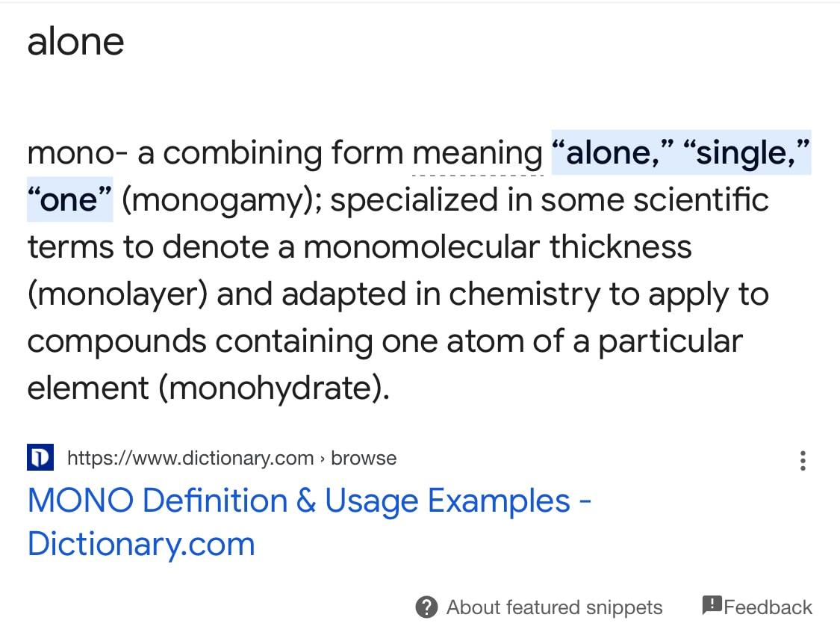
Task: Click the "browse" breadcrumb in the URL
Action: [x=364, y=458]
